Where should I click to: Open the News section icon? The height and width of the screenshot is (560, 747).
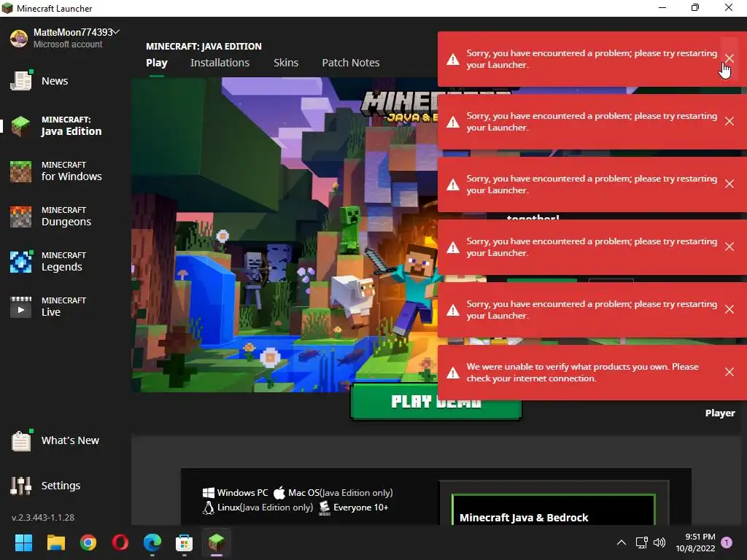click(21, 80)
